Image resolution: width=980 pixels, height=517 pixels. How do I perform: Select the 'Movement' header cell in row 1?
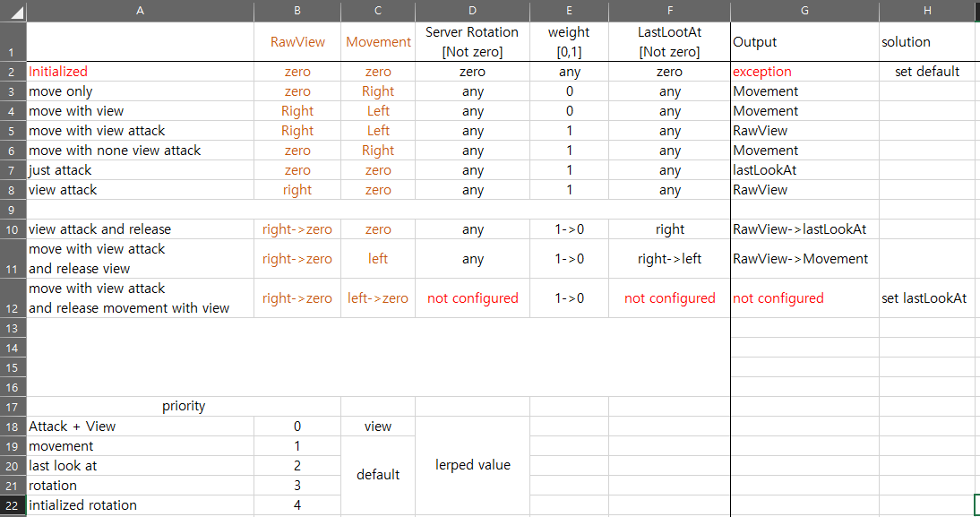[x=378, y=42]
